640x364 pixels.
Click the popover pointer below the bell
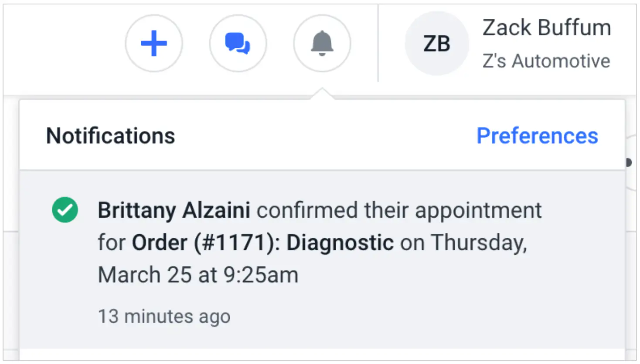pos(322,94)
